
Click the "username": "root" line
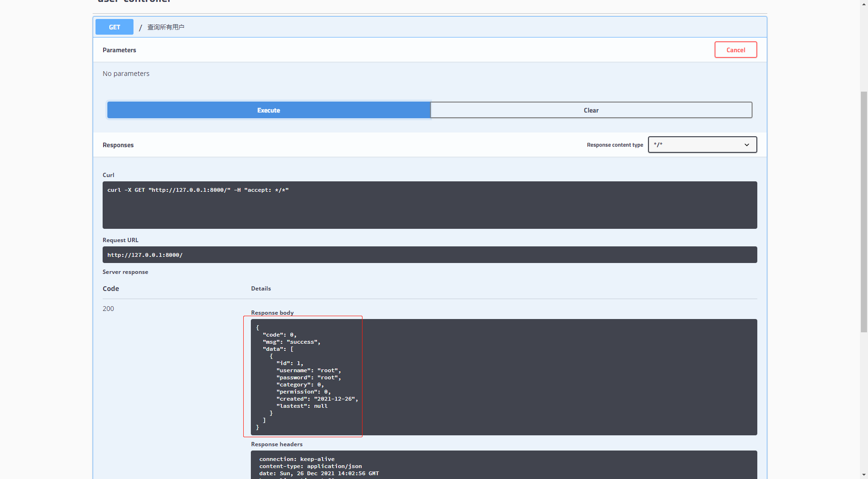pyautogui.click(x=309, y=371)
